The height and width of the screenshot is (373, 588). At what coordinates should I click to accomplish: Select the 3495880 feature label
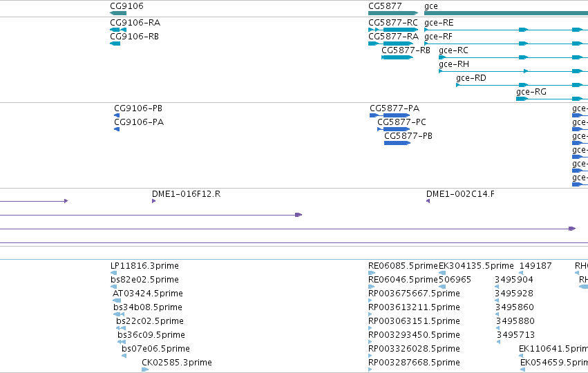click(x=515, y=321)
